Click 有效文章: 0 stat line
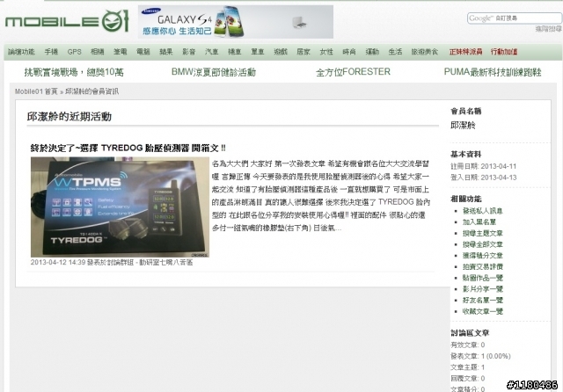The width and height of the screenshot is (563, 392). tap(467, 345)
